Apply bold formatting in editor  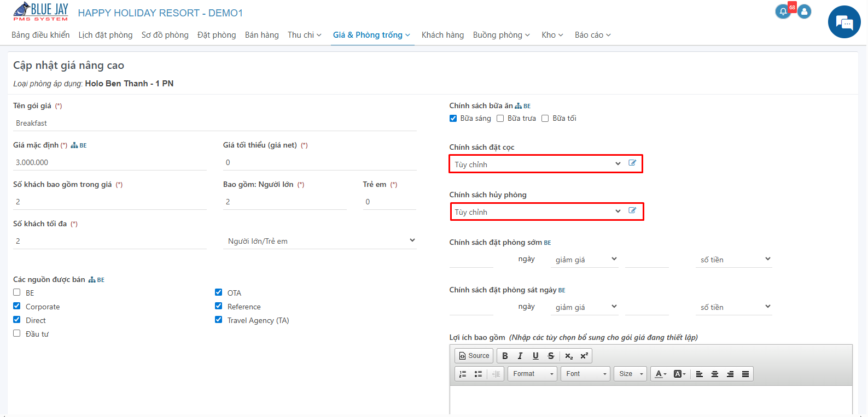coord(505,356)
